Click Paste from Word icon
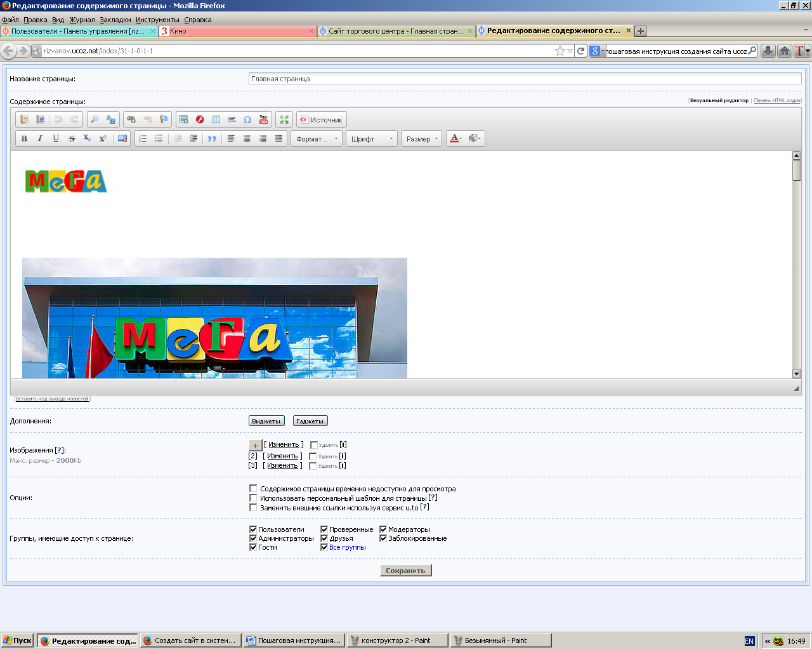Viewport: 812px width, 650px height. point(41,119)
